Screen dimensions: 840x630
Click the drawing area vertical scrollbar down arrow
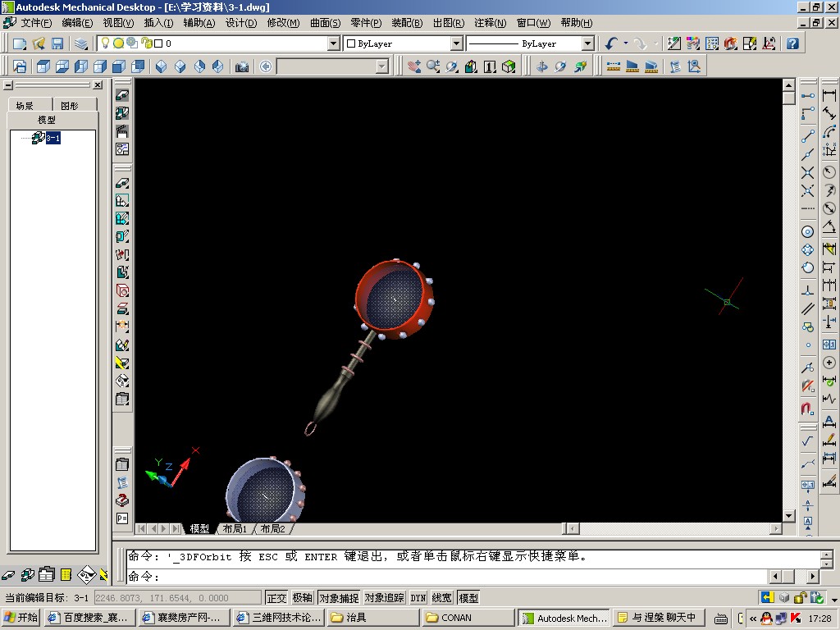pos(788,516)
